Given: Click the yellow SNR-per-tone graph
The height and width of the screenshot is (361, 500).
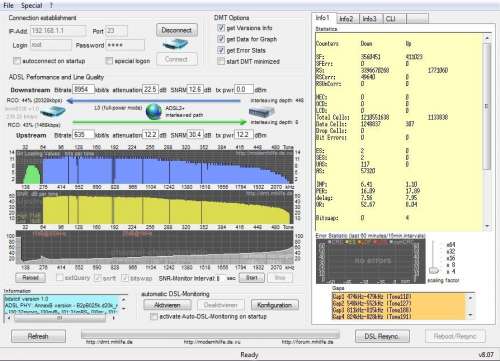Looking at the screenshot, I should tap(155, 207).
